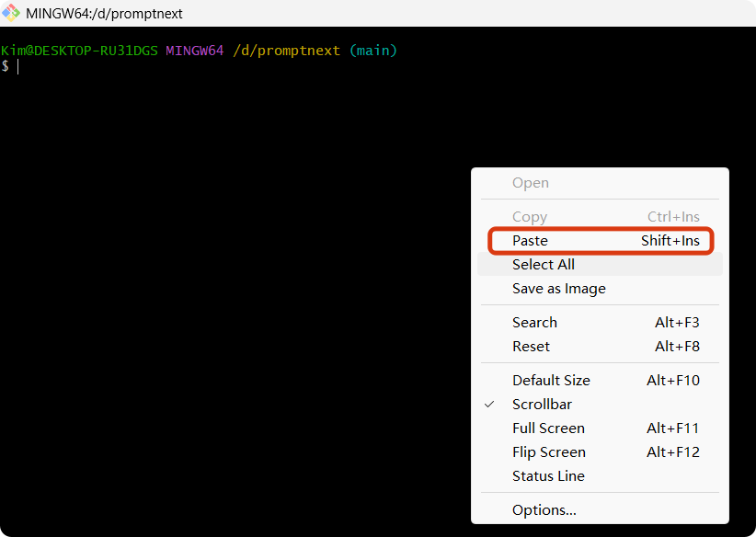Choose Paste from the context menu
This screenshot has width=756, height=537.
click(601, 241)
